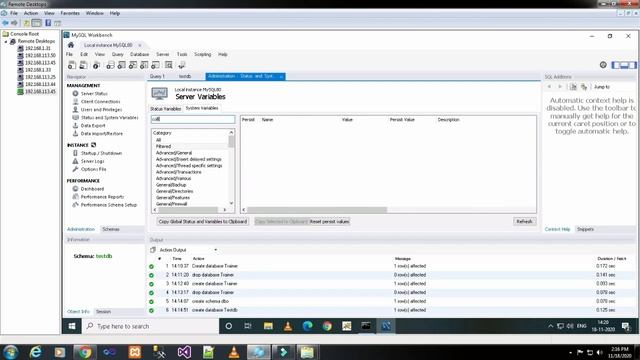Click the variables filter search field
The height and width of the screenshot is (360, 640).
(193, 119)
